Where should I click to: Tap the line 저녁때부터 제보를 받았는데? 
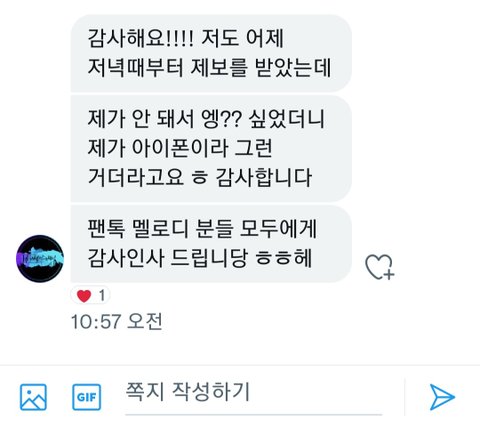click(x=209, y=68)
